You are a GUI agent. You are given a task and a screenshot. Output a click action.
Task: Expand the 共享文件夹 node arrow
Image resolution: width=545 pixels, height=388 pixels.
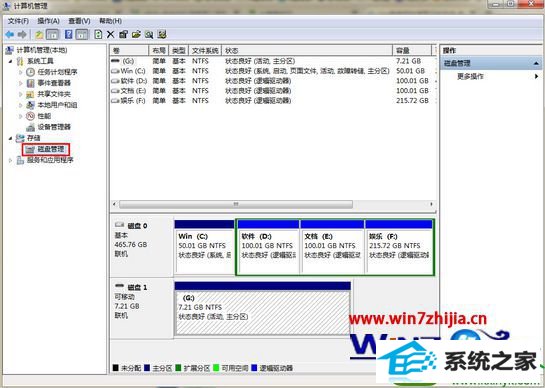pos(20,94)
